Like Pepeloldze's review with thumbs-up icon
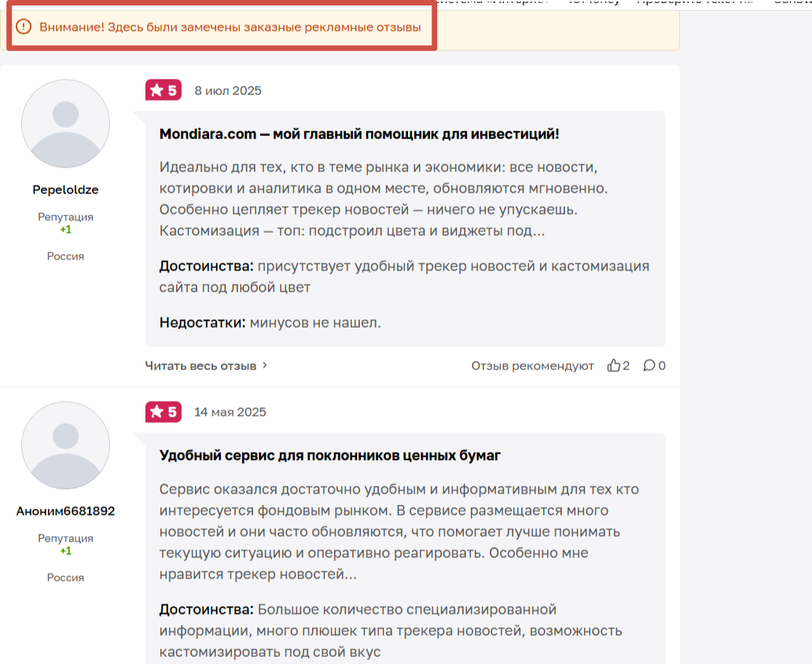The height and width of the screenshot is (664, 812). point(614,365)
